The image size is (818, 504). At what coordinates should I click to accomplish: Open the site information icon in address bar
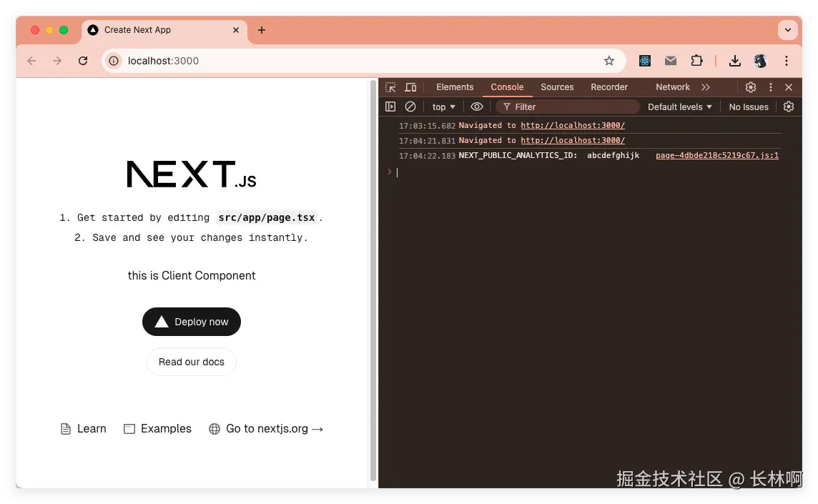114,61
